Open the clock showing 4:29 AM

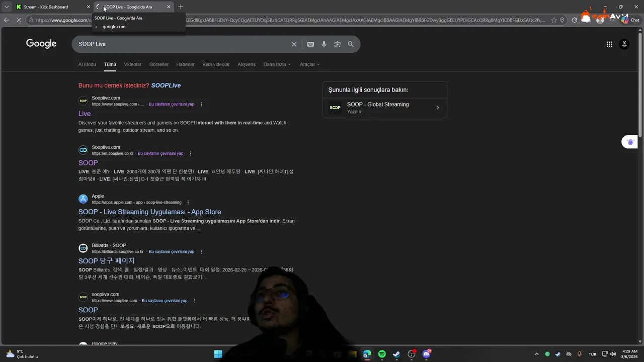(630, 354)
